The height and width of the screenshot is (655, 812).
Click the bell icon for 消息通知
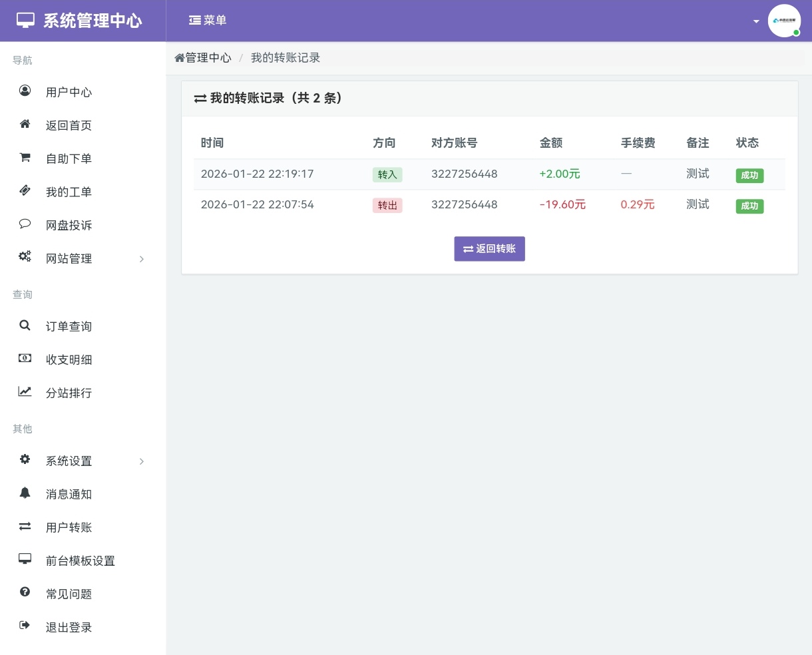point(25,493)
